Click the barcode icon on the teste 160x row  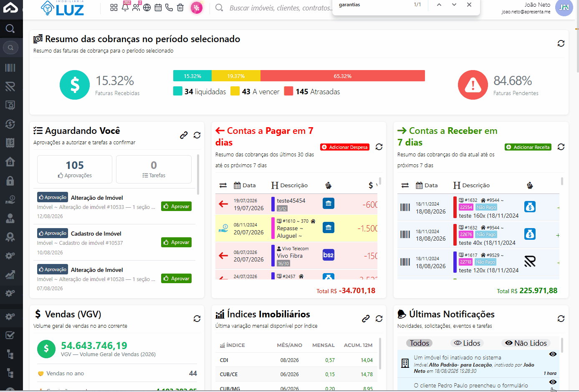click(x=405, y=207)
